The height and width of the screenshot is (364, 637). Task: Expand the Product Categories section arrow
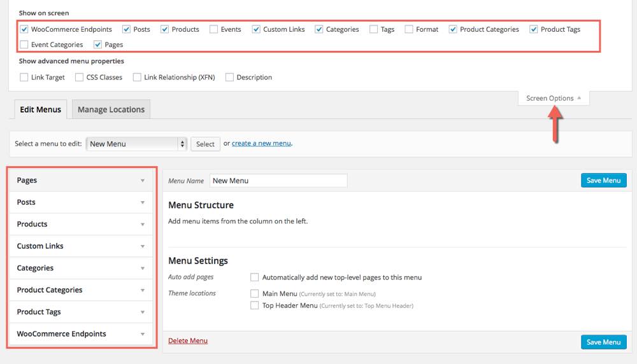pos(143,290)
